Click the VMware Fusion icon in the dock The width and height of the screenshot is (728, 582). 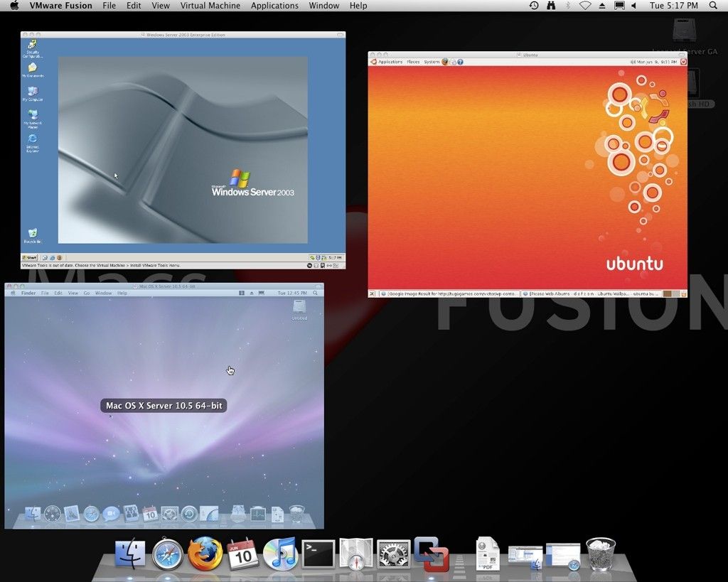(433, 553)
